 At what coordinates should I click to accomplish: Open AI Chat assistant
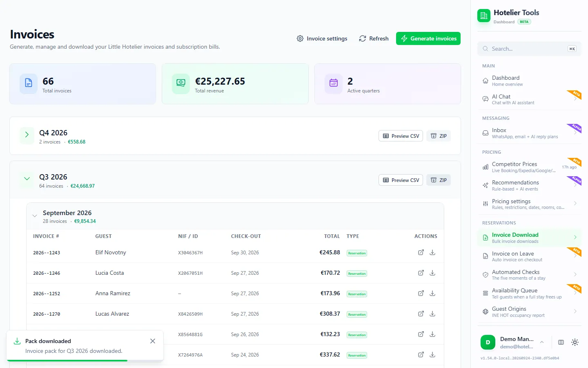click(529, 99)
